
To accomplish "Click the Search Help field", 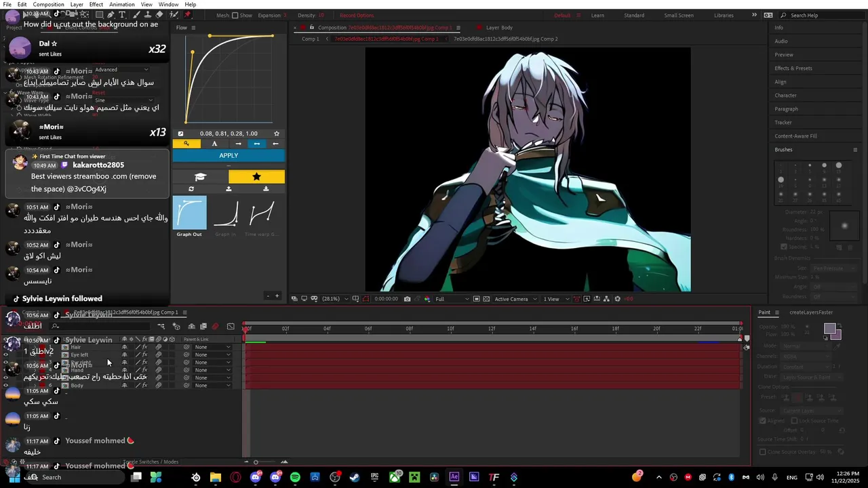I will (x=821, y=15).
